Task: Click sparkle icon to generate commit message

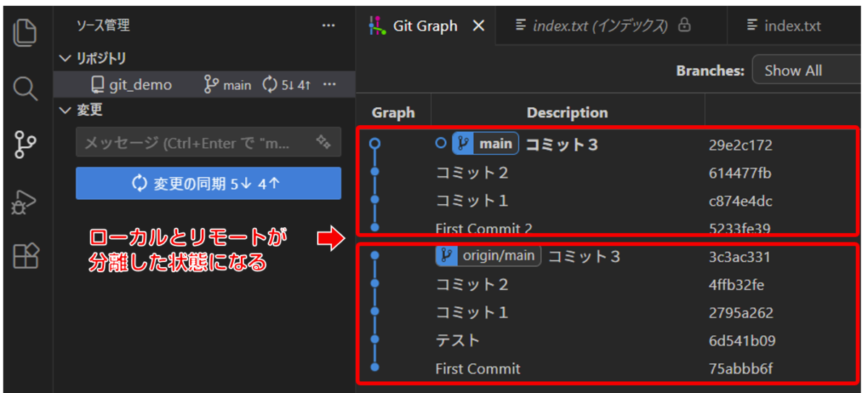Action: pos(323,143)
